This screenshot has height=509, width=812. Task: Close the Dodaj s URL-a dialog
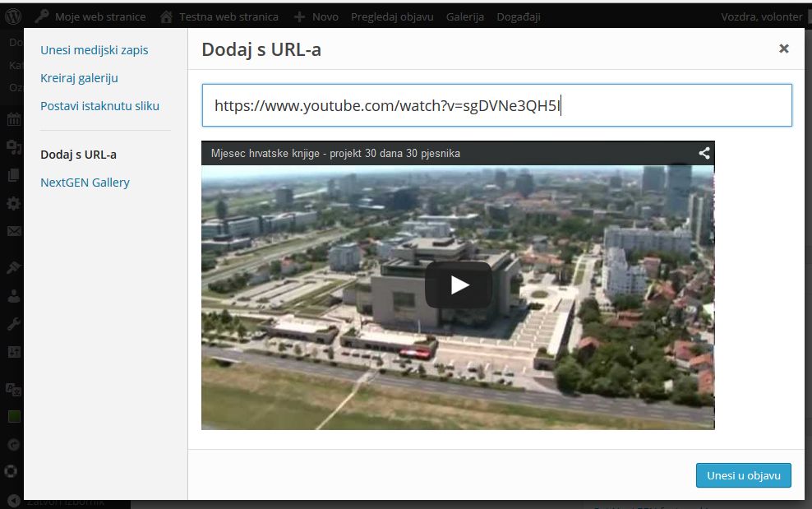783,49
